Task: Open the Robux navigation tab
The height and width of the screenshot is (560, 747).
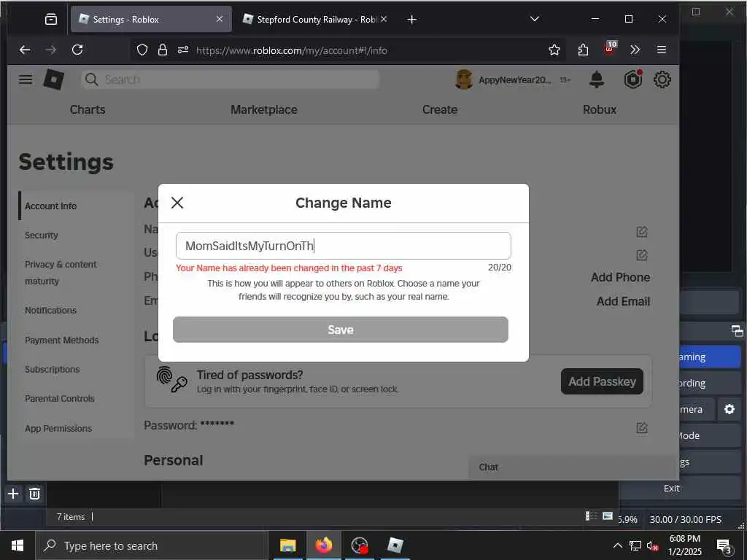Action: [600, 109]
